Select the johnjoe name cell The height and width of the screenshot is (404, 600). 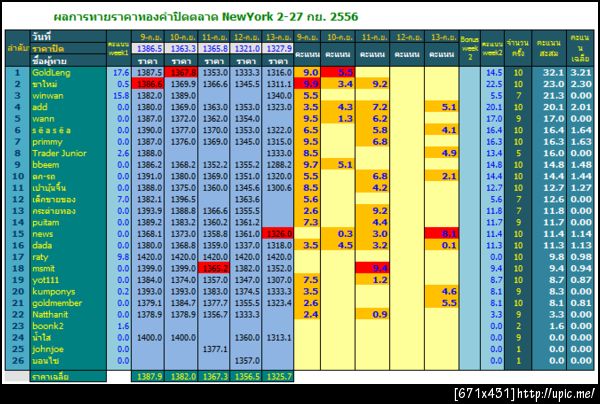(68, 349)
